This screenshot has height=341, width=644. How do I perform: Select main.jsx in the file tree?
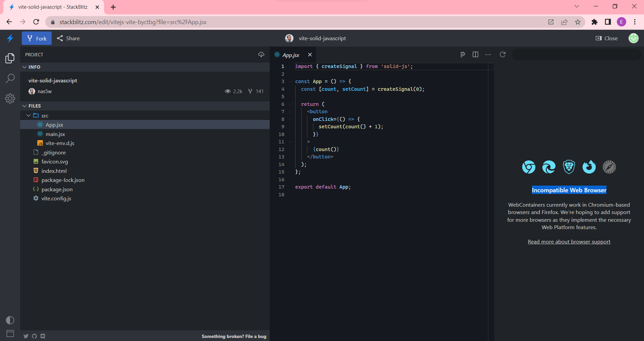tap(55, 134)
